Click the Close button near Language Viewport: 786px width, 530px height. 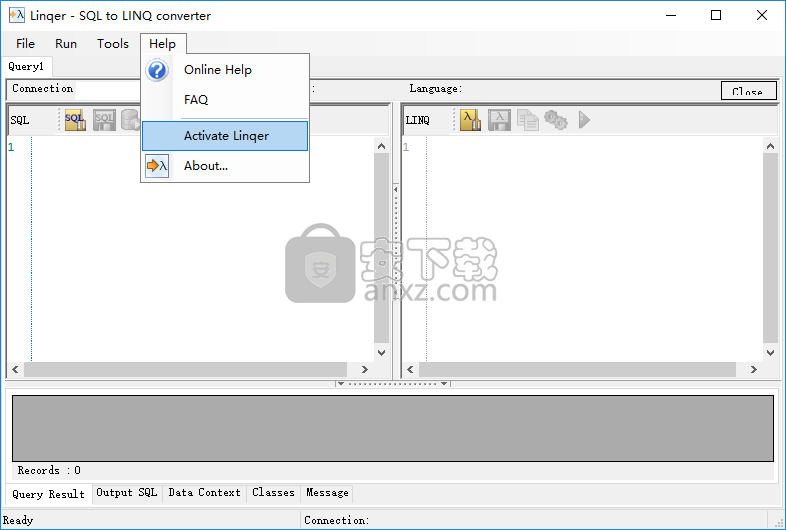tap(748, 91)
